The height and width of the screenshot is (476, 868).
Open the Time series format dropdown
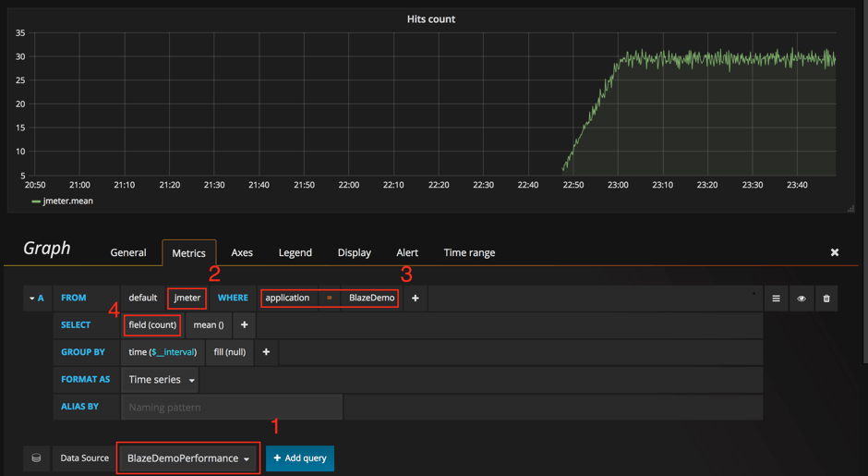[162, 380]
